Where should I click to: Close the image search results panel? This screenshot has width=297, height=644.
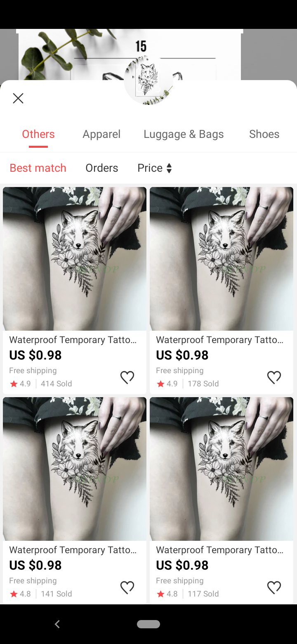pos(18,98)
